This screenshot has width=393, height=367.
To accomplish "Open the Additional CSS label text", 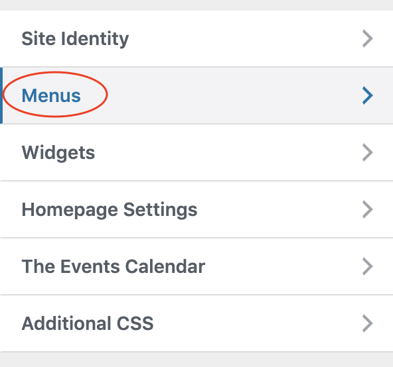I will (x=87, y=324).
